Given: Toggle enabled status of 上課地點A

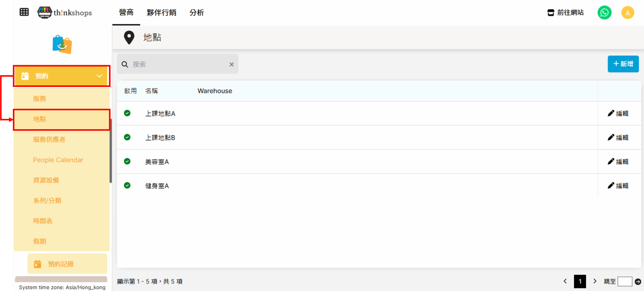Looking at the screenshot, I should pos(127,113).
